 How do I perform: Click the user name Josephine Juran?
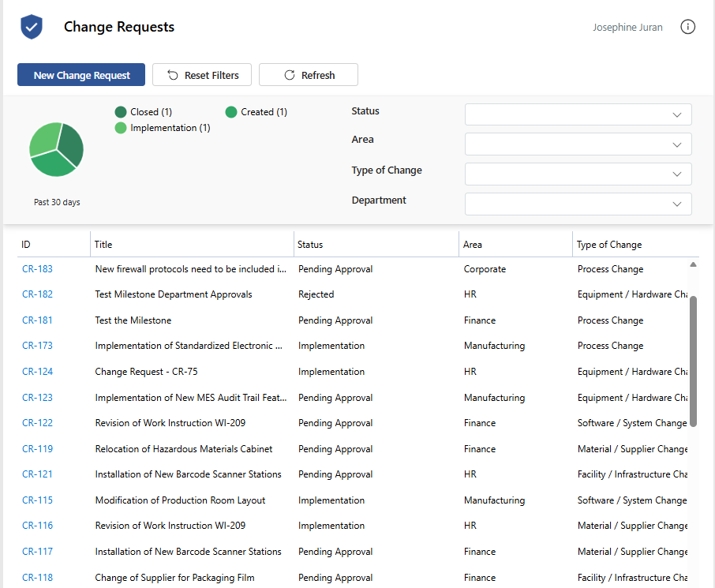627,28
